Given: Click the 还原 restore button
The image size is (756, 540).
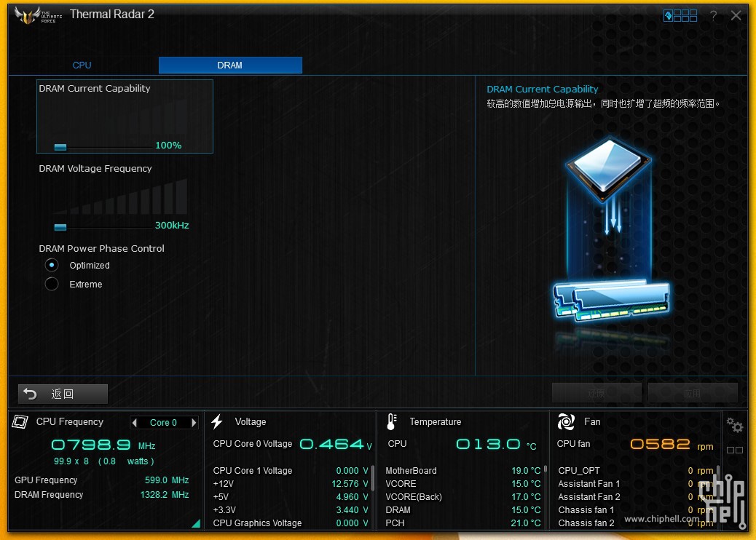Looking at the screenshot, I should pyautogui.click(x=596, y=393).
